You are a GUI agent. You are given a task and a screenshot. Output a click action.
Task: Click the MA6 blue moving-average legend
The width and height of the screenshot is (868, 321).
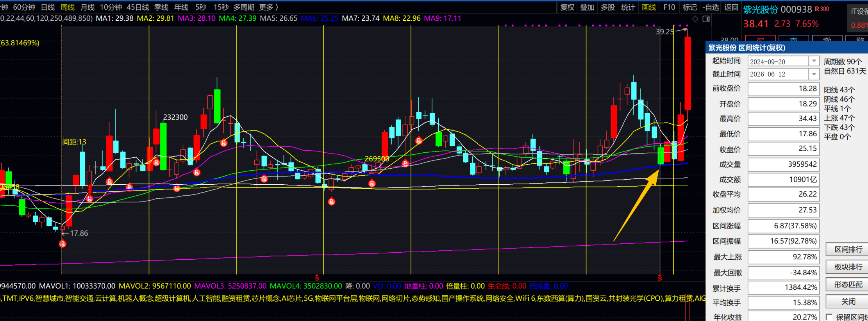coord(320,18)
